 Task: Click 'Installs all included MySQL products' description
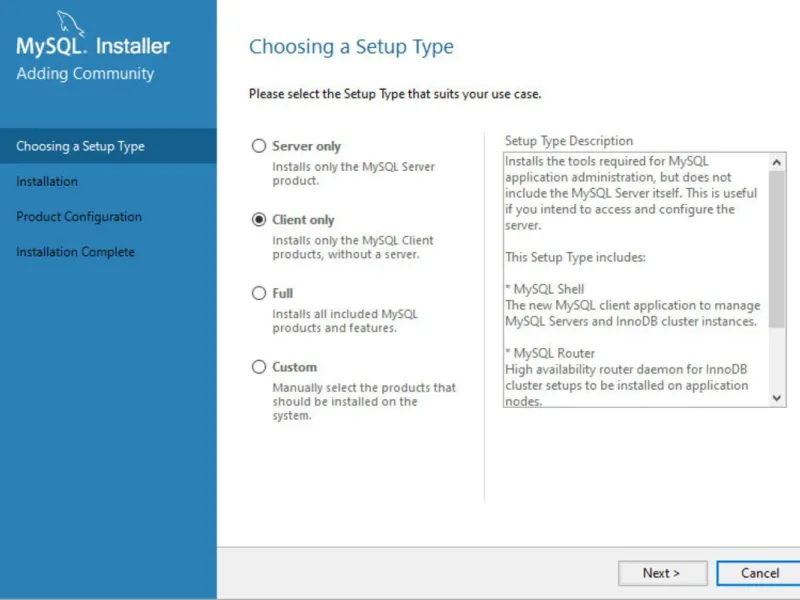[x=345, y=321]
